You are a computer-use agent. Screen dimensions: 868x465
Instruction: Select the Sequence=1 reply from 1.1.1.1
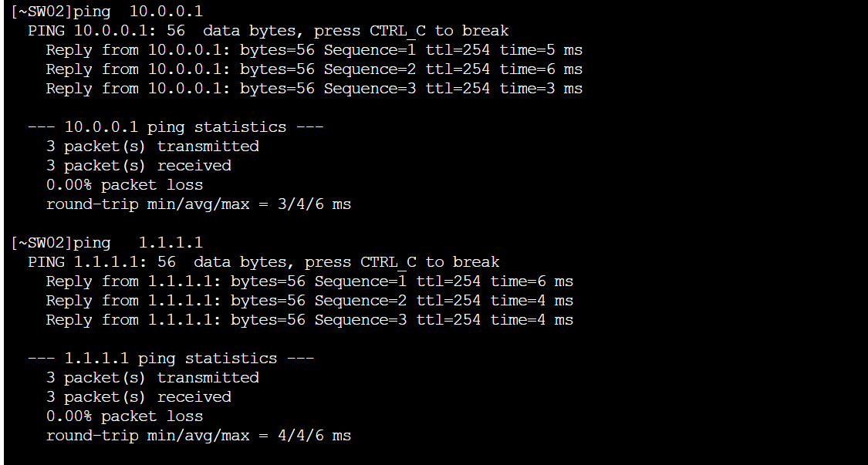[309, 281]
